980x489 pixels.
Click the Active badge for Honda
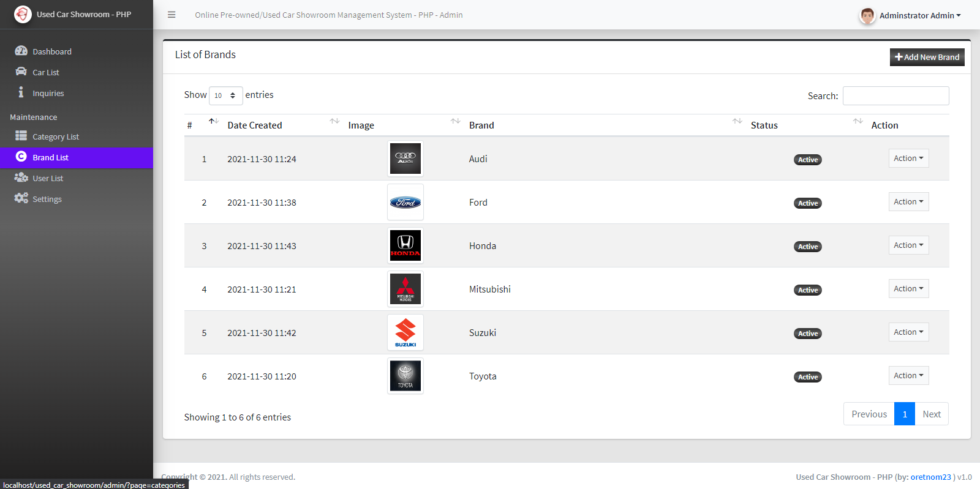click(808, 247)
